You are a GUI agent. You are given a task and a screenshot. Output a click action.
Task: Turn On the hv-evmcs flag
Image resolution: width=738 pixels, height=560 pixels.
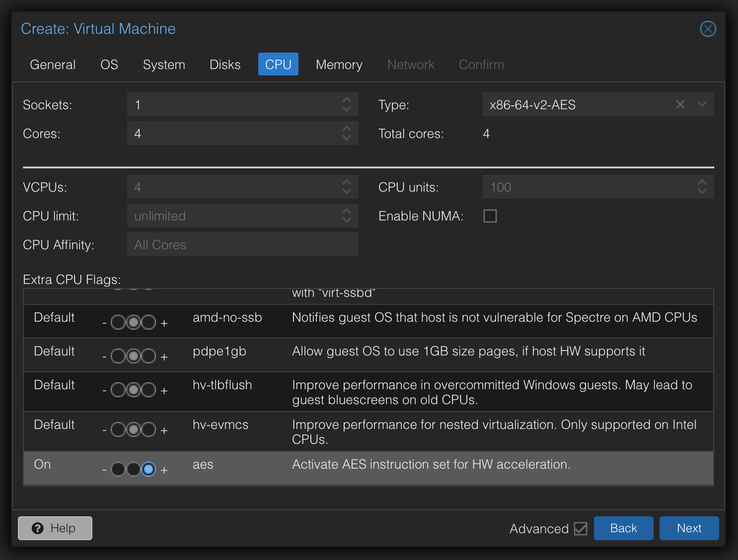(148, 429)
